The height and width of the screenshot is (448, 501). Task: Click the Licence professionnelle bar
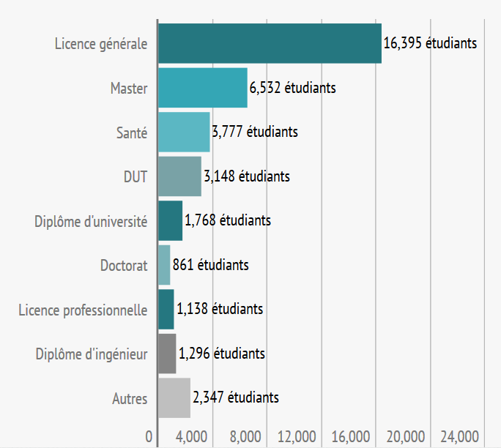click(166, 310)
